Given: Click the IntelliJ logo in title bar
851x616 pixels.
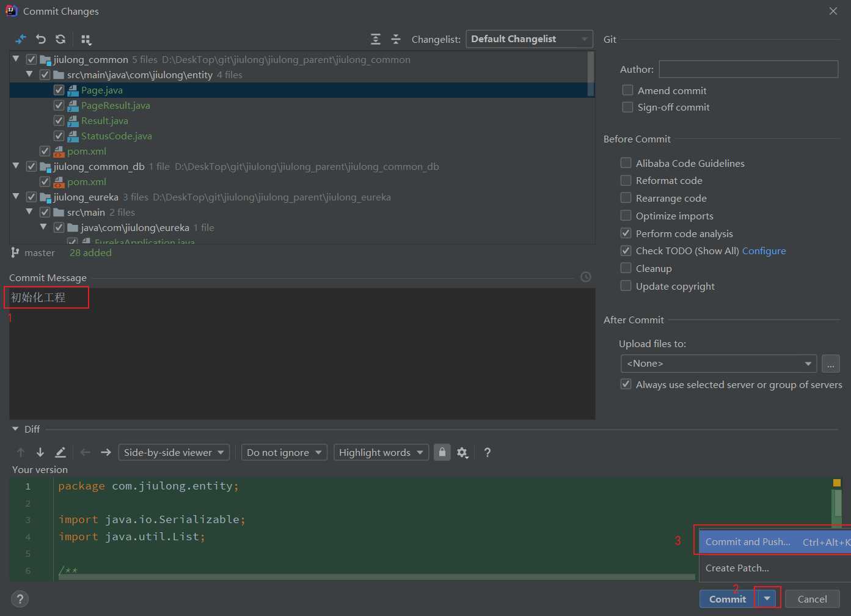Looking at the screenshot, I should [x=11, y=11].
